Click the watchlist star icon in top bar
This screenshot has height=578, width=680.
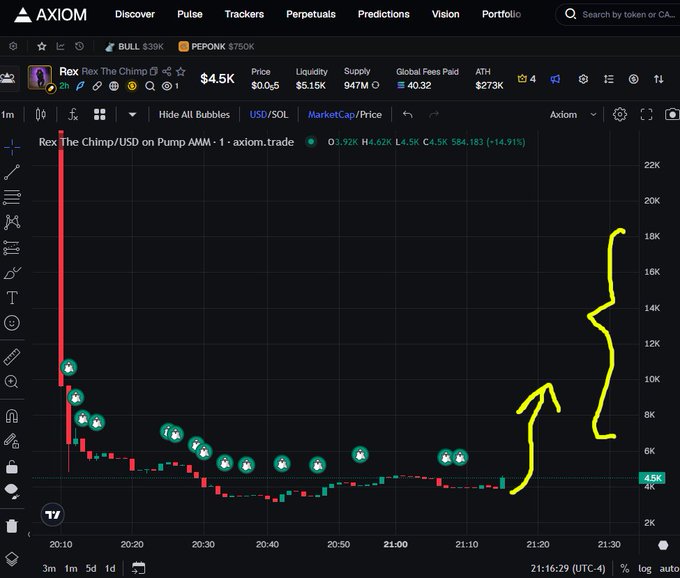42,46
